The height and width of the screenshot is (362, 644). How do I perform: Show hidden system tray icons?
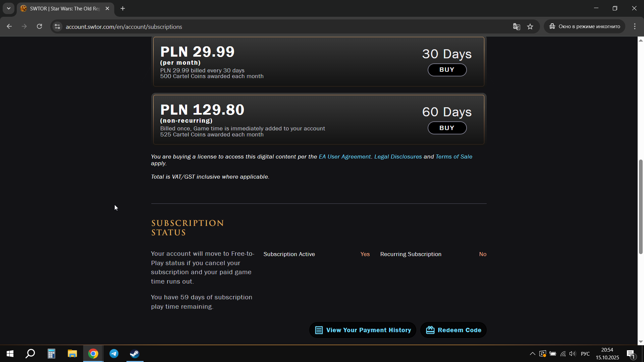coord(532,354)
